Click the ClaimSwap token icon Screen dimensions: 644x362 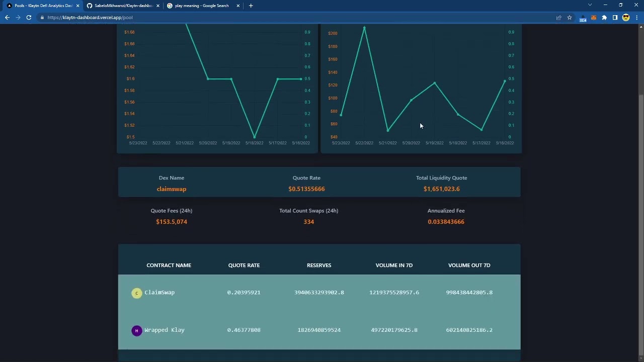pyautogui.click(x=137, y=293)
